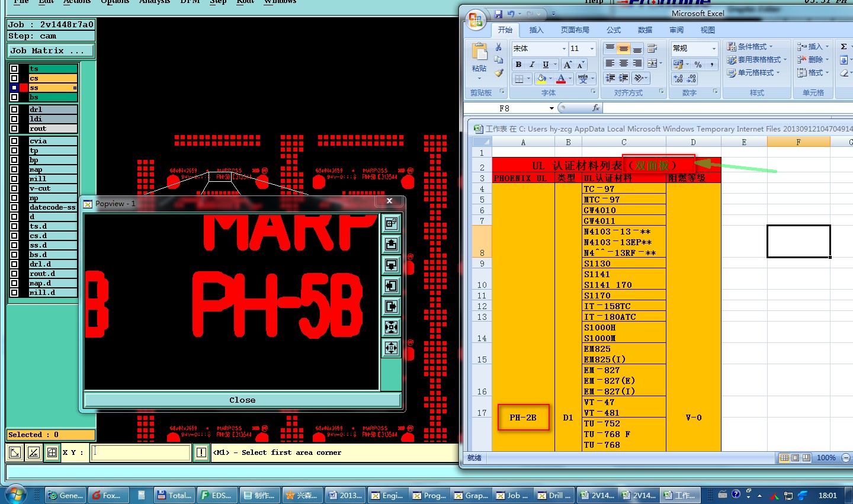Click the Undo icon in Excel

tap(511, 14)
